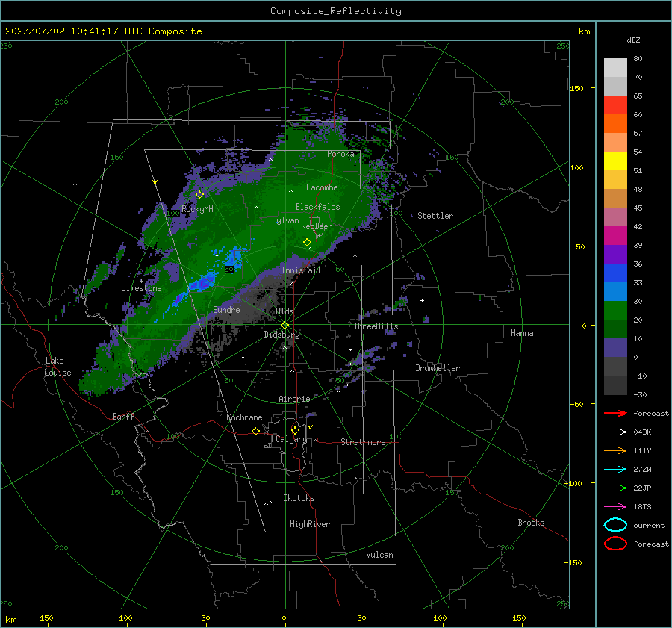Click the Olds city label
Viewport: 672px width, 628px height.
[x=284, y=311]
